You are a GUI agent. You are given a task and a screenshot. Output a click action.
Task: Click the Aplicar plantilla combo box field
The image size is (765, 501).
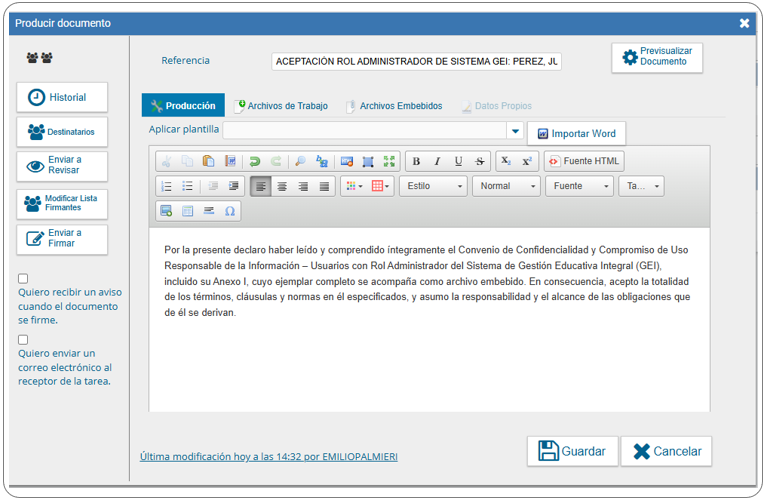point(365,131)
